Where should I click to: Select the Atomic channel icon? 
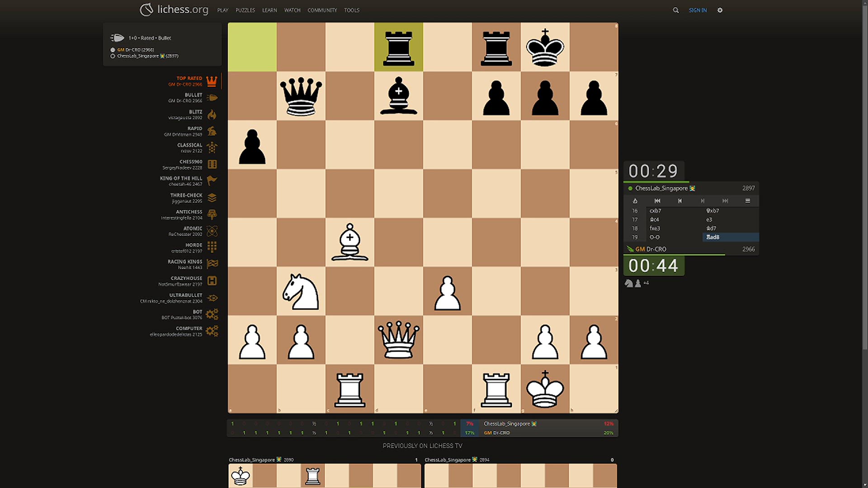(212, 231)
